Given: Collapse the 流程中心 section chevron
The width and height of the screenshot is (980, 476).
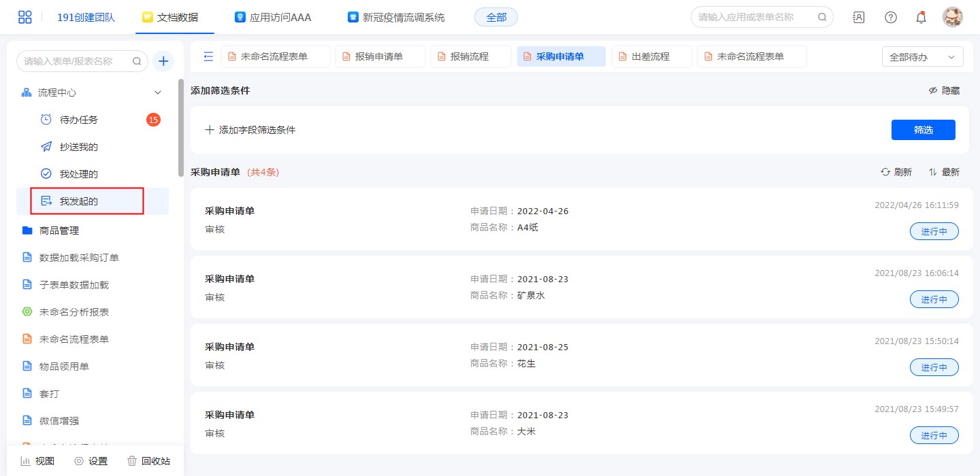Looking at the screenshot, I should click(x=158, y=92).
